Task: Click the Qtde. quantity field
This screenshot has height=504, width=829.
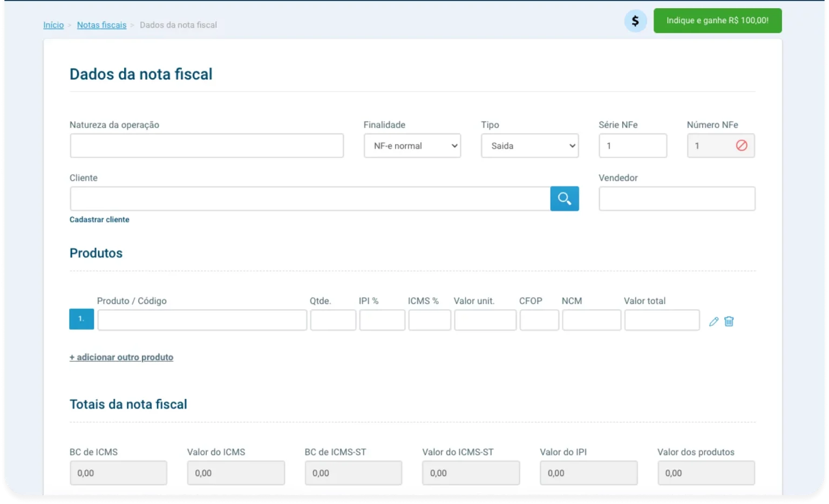Action: 333,320
